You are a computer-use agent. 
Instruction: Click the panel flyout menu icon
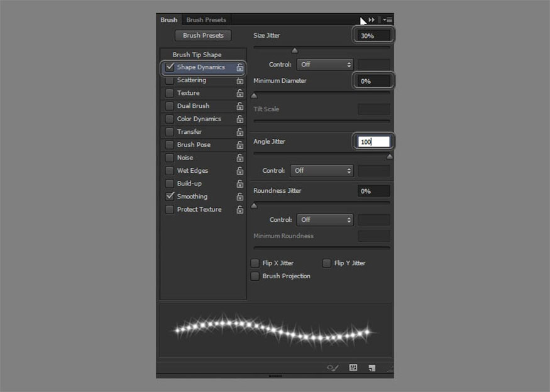click(388, 20)
